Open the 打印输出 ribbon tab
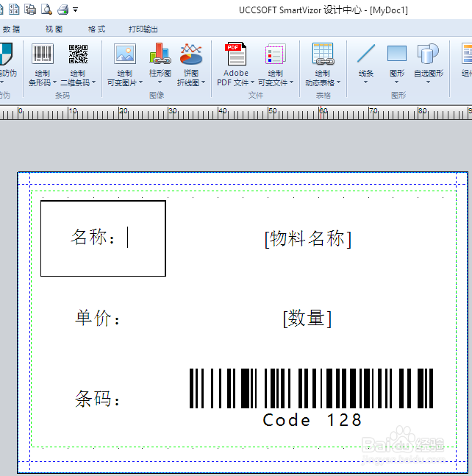472x476 pixels. click(143, 29)
